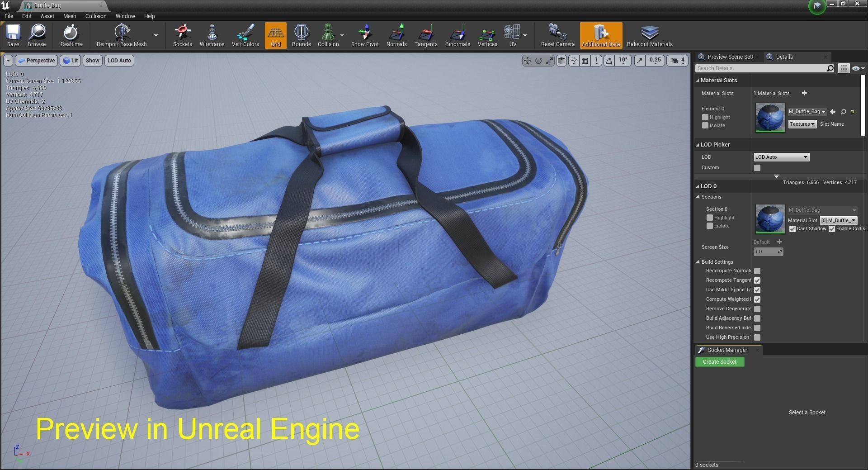Open the viewport Show options
868x470 pixels.
pyautogui.click(x=92, y=61)
